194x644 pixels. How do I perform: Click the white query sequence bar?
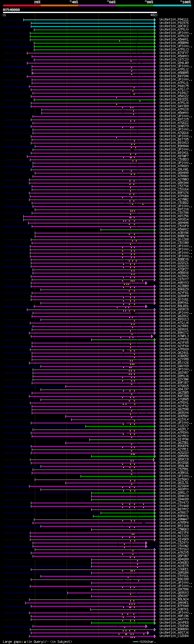click(x=80, y=12)
